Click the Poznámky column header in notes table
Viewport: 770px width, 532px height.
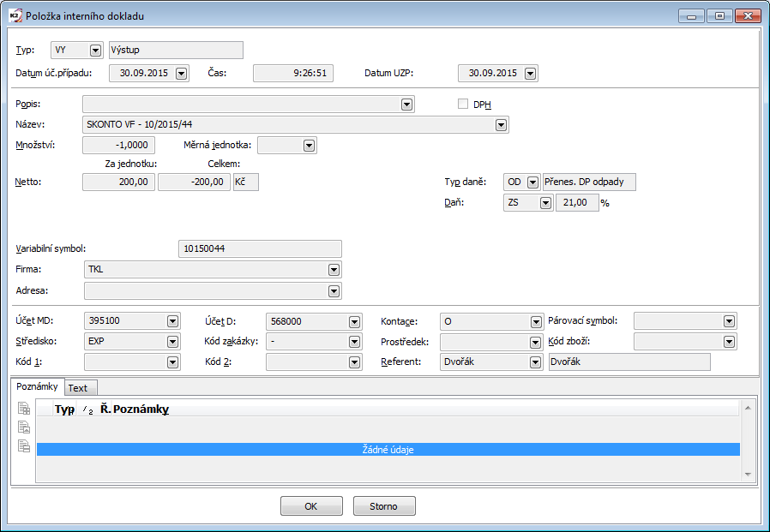pos(425,409)
